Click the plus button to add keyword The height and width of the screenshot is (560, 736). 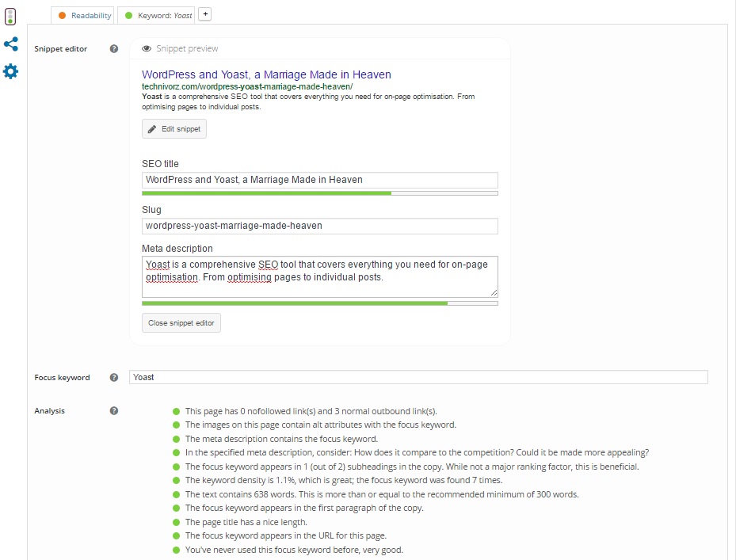click(x=204, y=14)
